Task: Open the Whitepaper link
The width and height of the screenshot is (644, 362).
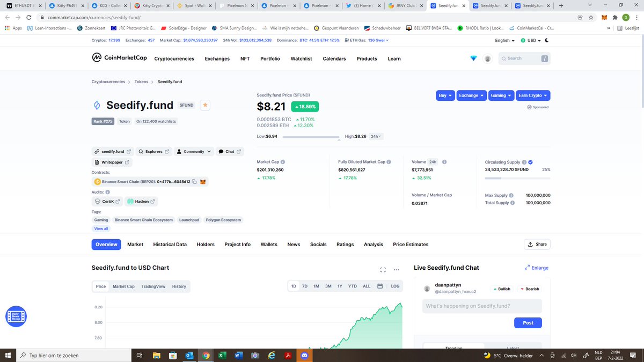Action: coord(112,162)
